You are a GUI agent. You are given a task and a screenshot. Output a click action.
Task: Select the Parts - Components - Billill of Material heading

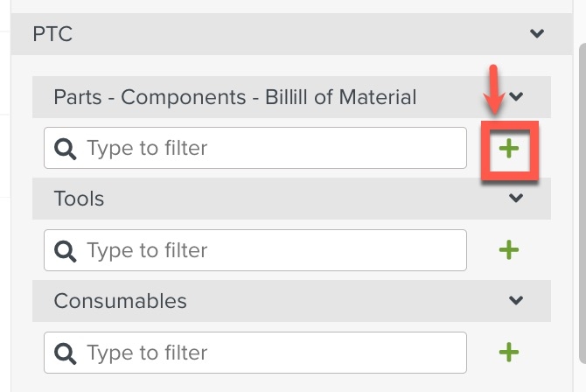point(235,97)
